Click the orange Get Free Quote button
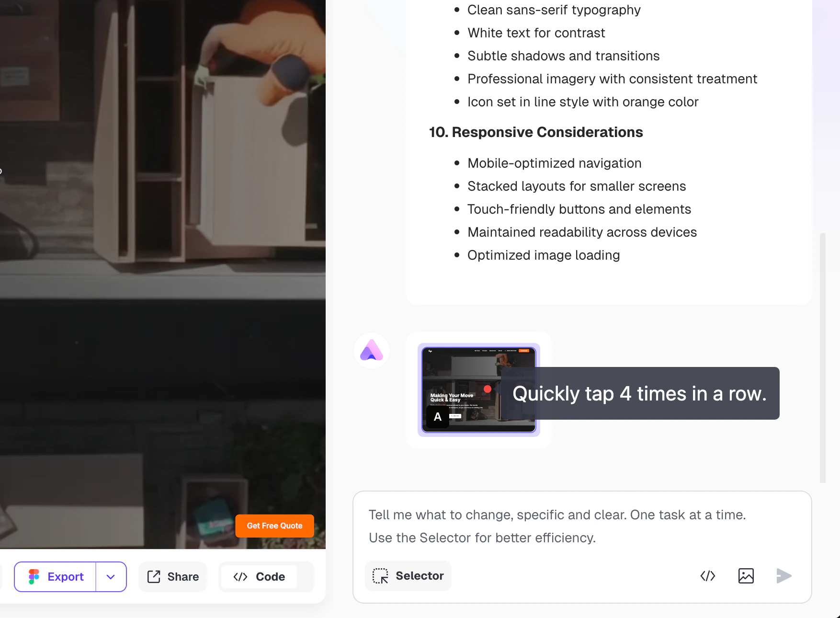The height and width of the screenshot is (618, 840). click(274, 526)
